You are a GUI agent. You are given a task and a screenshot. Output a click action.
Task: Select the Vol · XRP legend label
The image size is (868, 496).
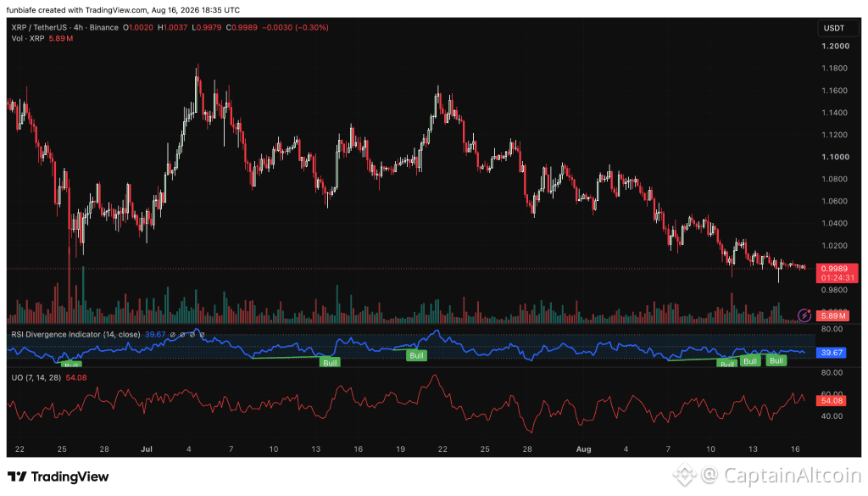(x=28, y=39)
